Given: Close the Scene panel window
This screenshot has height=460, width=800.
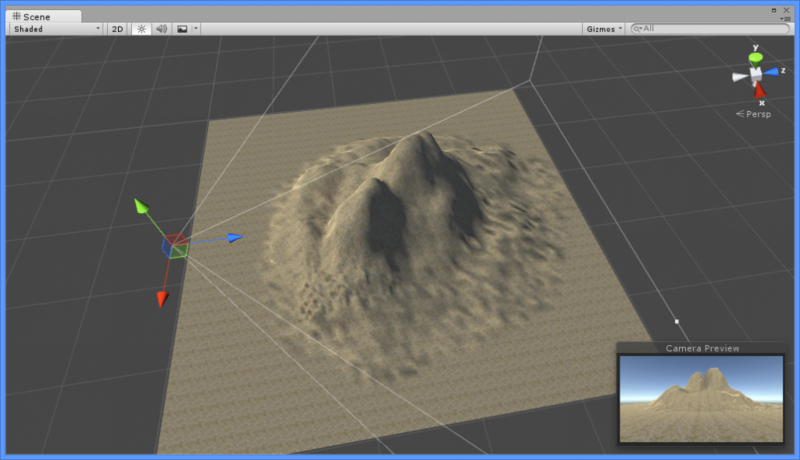Looking at the screenshot, I should pos(786,10).
